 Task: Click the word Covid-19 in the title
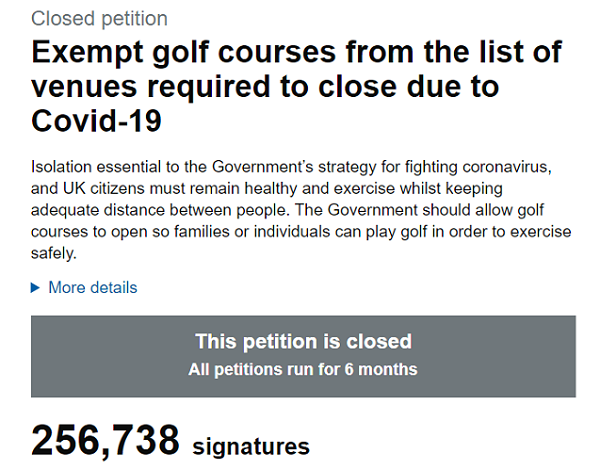click(x=96, y=121)
